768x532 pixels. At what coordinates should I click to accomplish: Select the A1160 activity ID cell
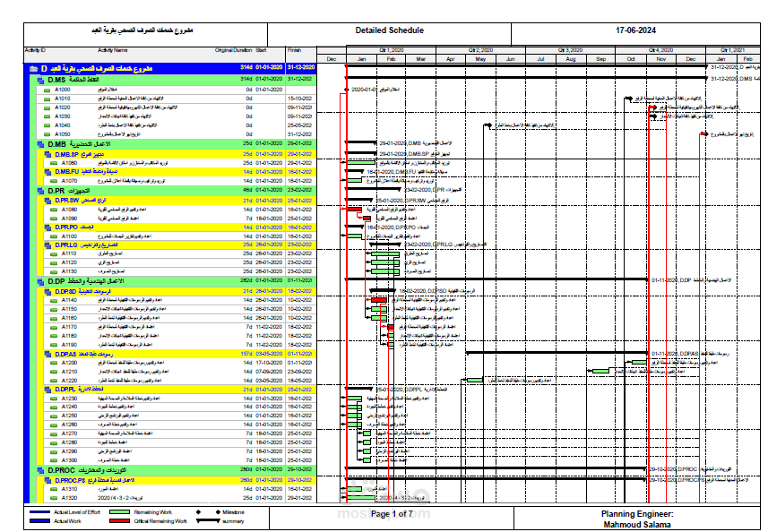(69, 319)
